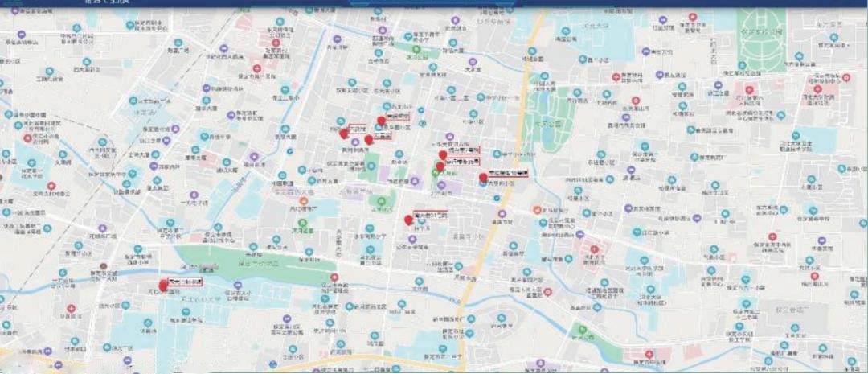868x374 pixels.
Task: Open the red-bordered label beside the southwest pin
Action: (185, 282)
